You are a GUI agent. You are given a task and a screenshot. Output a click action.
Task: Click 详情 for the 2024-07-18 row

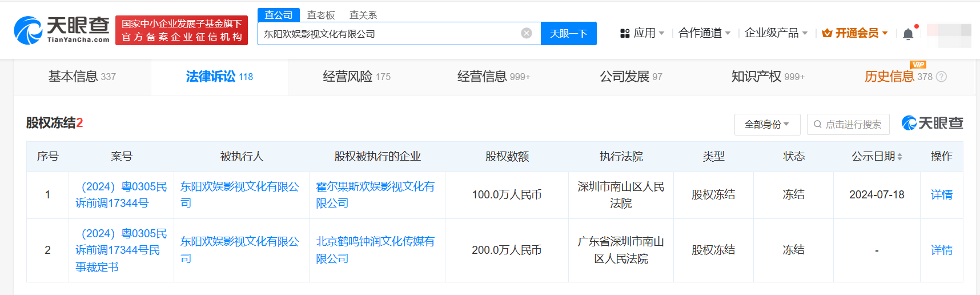click(942, 195)
